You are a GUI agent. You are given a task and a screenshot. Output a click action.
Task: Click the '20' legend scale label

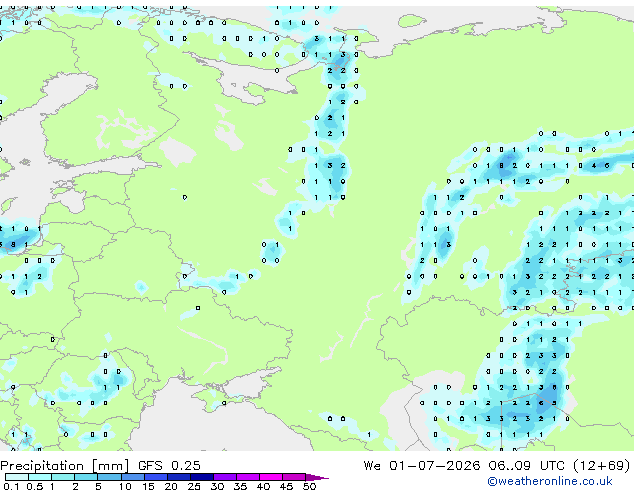pos(171,486)
